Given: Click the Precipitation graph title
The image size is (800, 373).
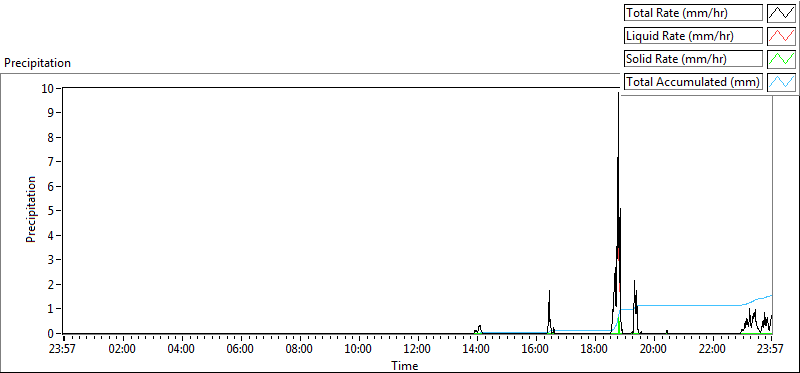Looking at the screenshot, I should 37,63.
